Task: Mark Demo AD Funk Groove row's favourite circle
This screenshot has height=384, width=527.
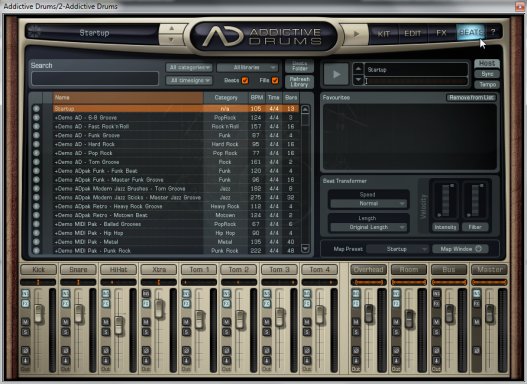Action: click(36, 135)
